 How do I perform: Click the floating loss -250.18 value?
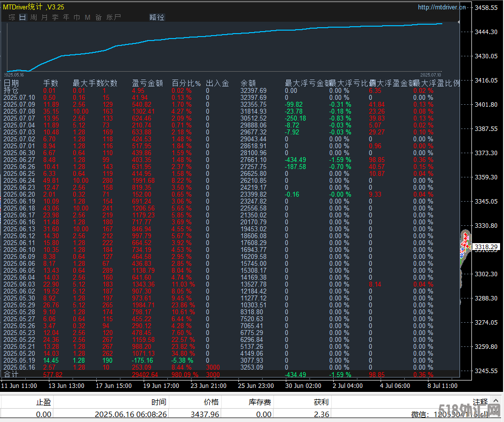pyautogui.click(x=295, y=119)
